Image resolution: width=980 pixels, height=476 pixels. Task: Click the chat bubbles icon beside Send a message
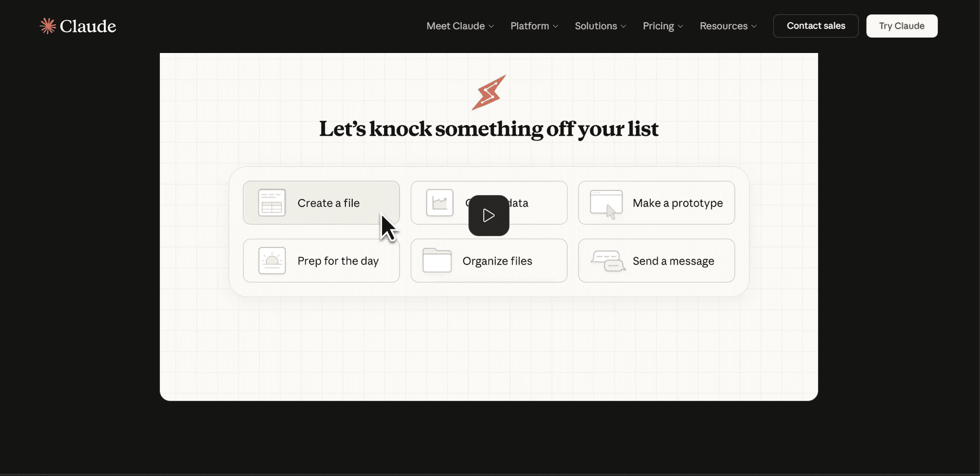click(x=608, y=261)
